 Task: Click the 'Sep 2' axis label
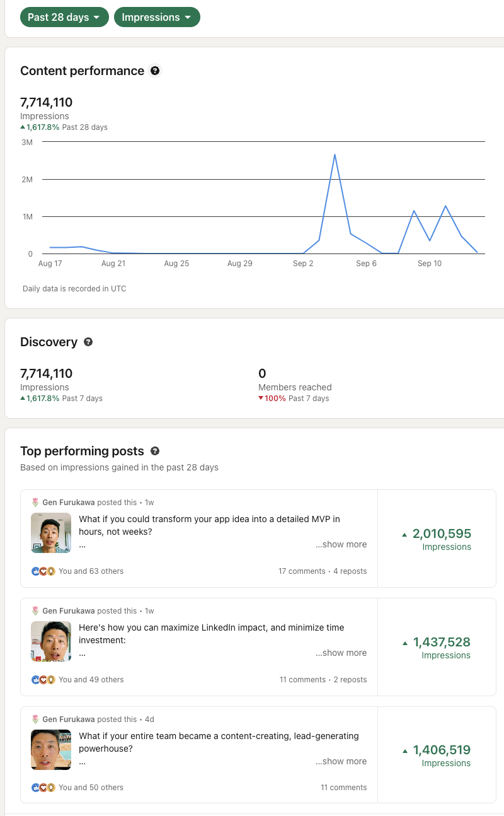click(303, 264)
